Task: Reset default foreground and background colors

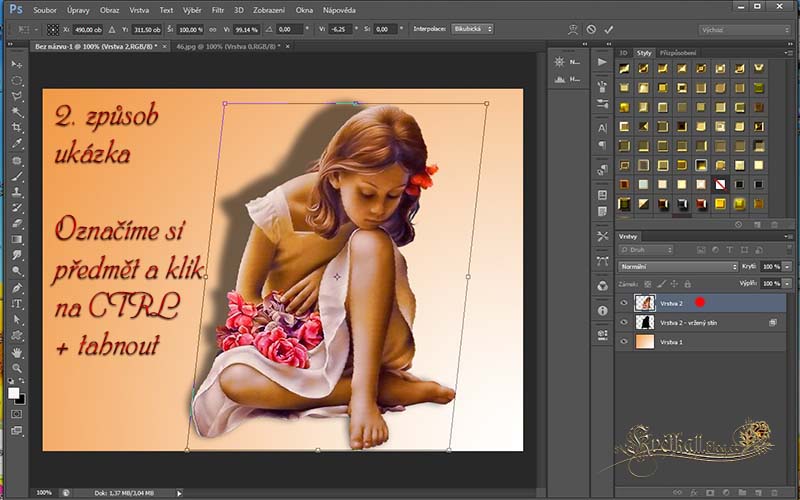Action: pos(11,382)
